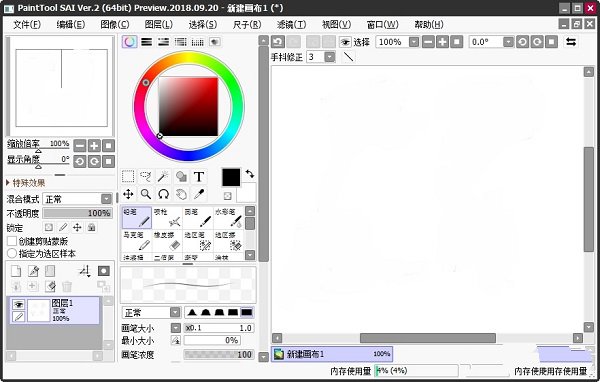Adjust the 不透明度 opacity slider
The height and width of the screenshot is (382, 600).
coord(78,213)
